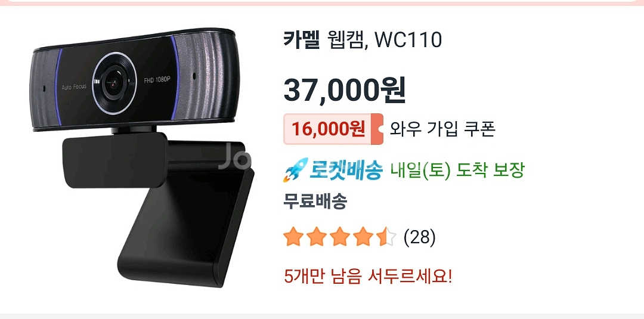Click 내일(토) 도착 보장 delivery guarantee

[457, 169]
